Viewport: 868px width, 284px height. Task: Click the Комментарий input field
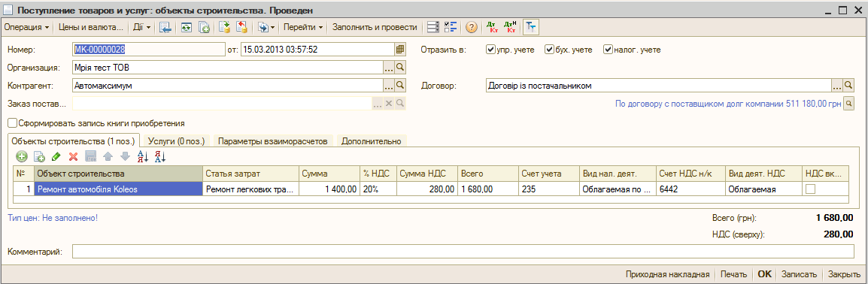[x=463, y=252]
